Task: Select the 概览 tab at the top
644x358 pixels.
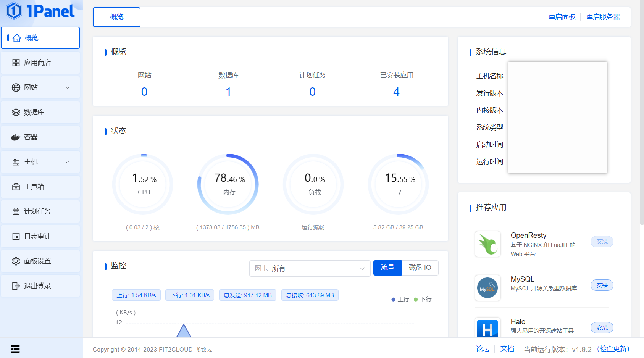Action: [116, 17]
